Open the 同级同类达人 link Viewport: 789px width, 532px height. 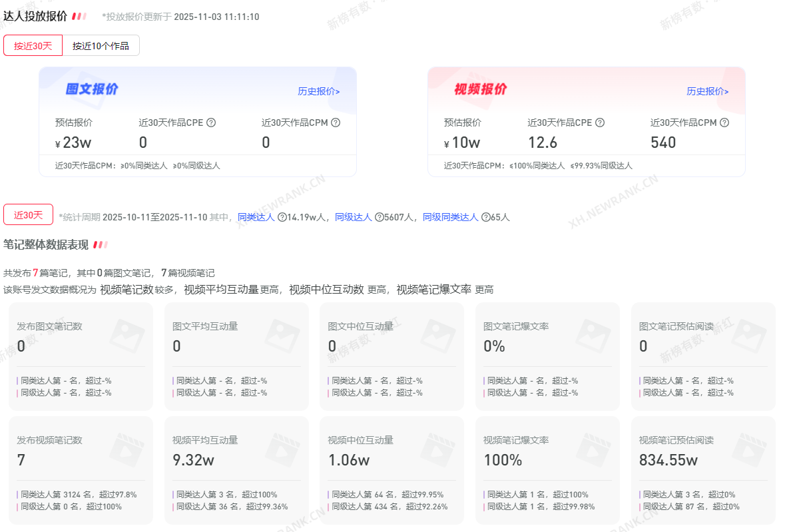(x=450, y=217)
